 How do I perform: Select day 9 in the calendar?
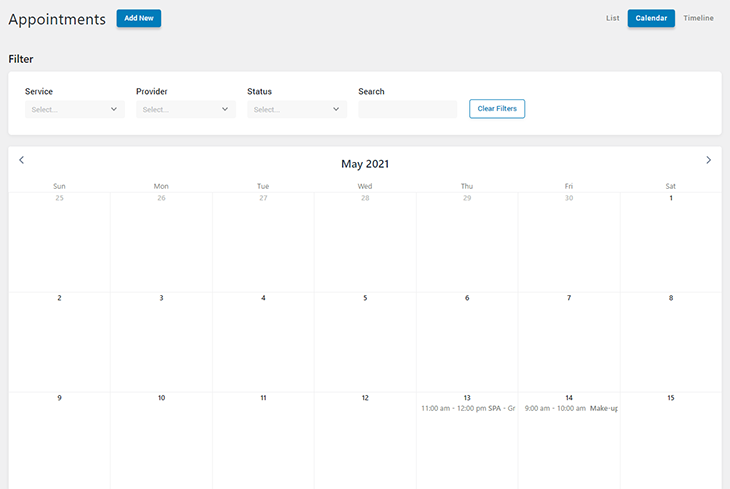pyautogui.click(x=59, y=398)
